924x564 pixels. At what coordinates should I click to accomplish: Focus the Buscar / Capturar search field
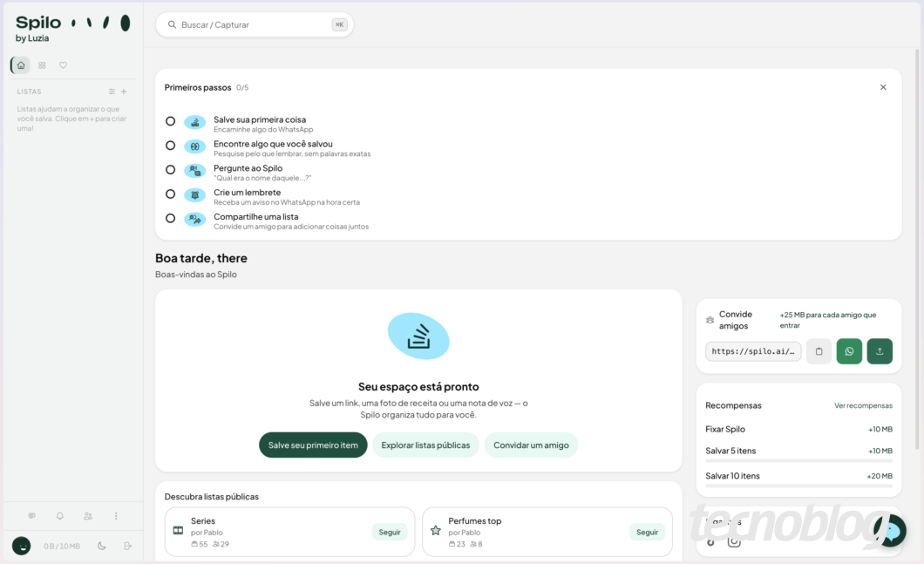[x=254, y=24]
